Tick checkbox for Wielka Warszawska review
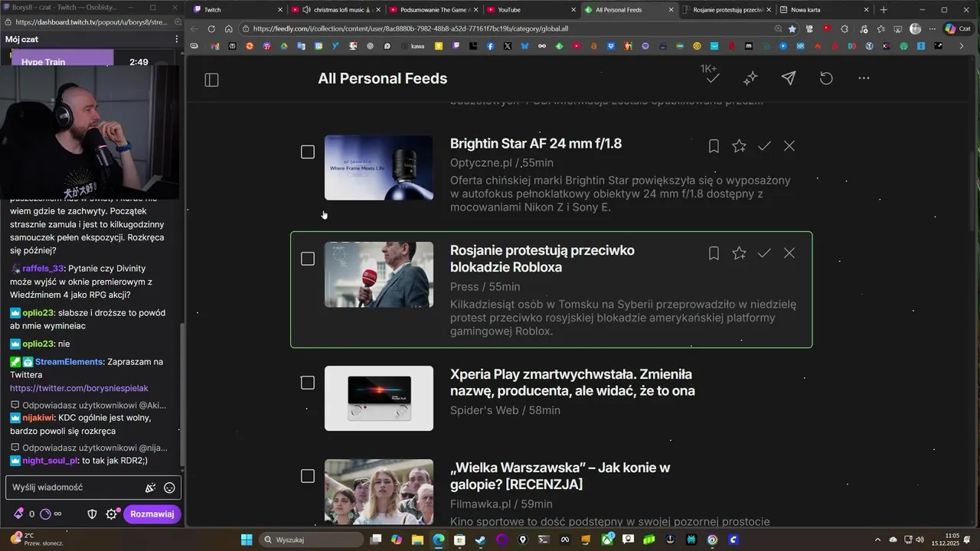The height and width of the screenshot is (551, 980). [308, 476]
